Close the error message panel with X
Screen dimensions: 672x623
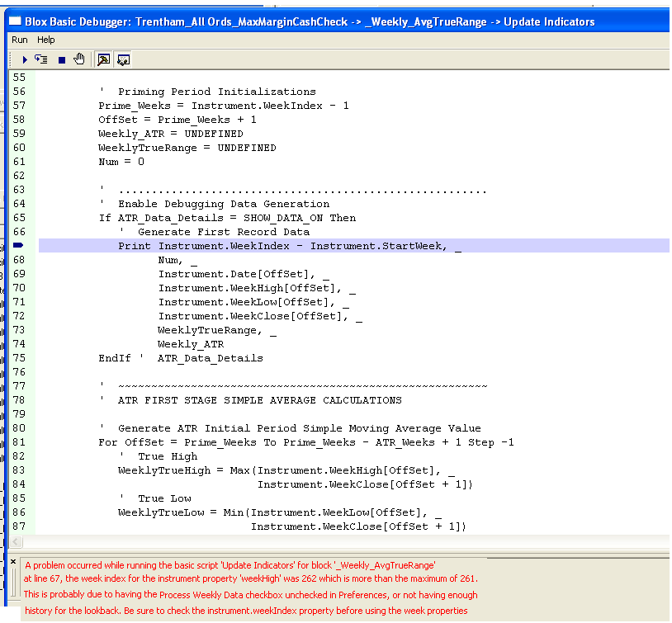[13, 561]
